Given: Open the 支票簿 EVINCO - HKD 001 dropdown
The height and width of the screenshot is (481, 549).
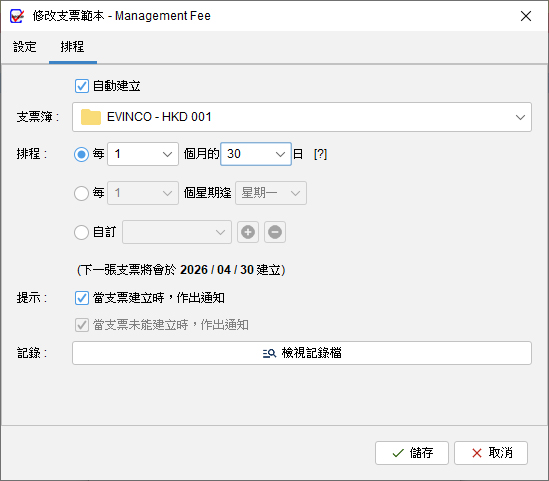Looking at the screenshot, I should [302, 117].
